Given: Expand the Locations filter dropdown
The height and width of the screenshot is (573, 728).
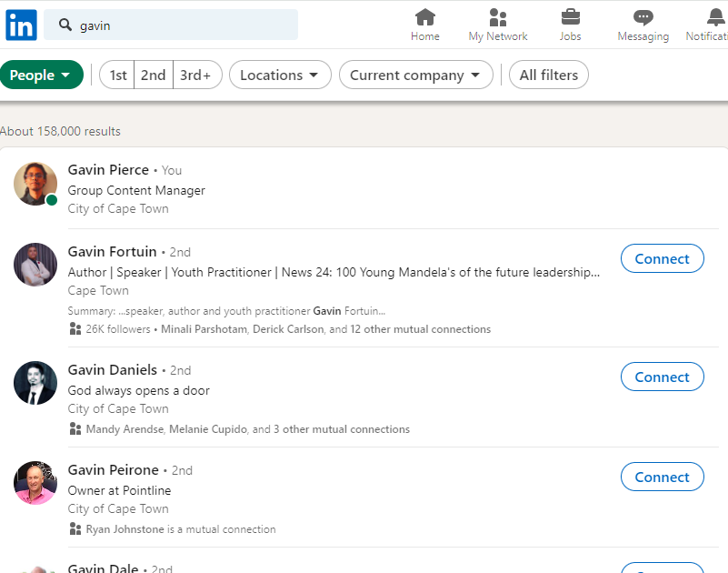Looking at the screenshot, I should pos(280,75).
